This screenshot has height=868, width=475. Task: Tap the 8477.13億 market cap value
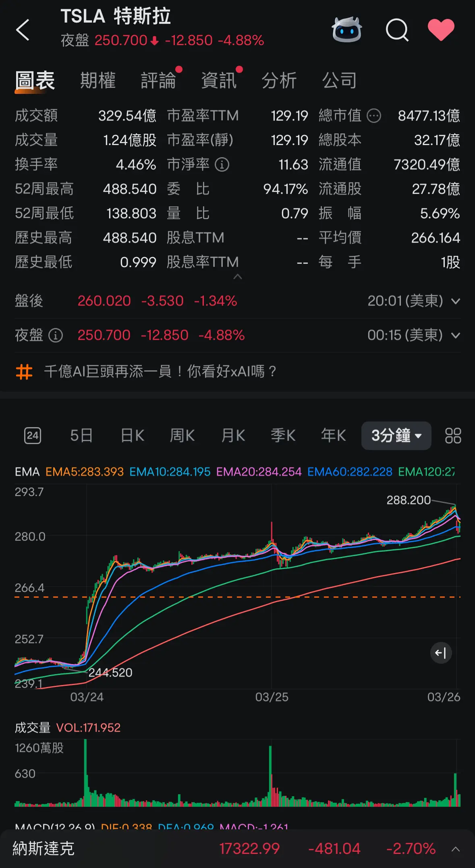coord(429,116)
